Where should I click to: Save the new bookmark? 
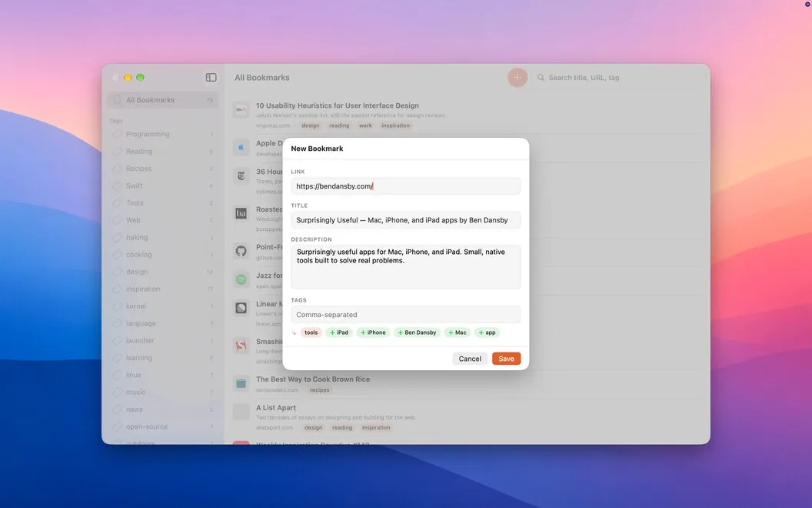click(x=506, y=359)
